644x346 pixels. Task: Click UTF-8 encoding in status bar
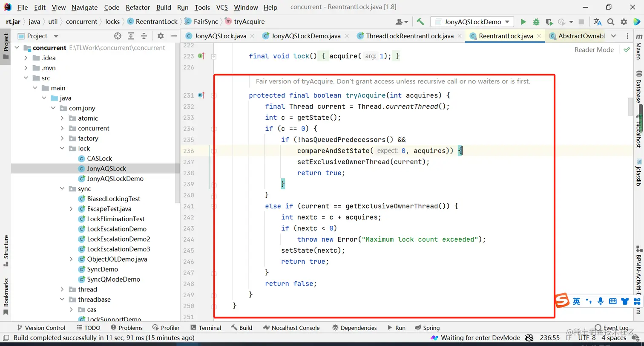click(x=587, y=338)
